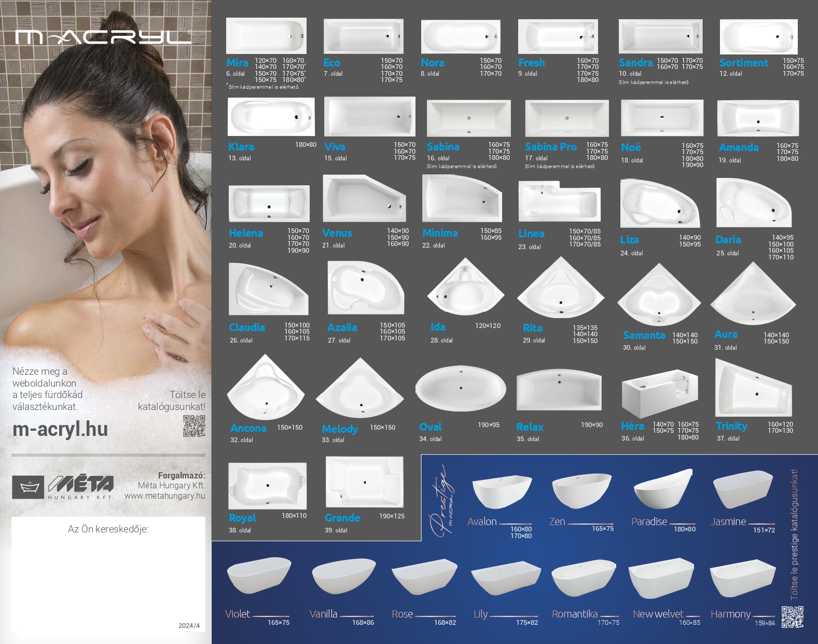818x644 pixels.
Task: Open the Grande bathtub image
Action: point(365,482)
